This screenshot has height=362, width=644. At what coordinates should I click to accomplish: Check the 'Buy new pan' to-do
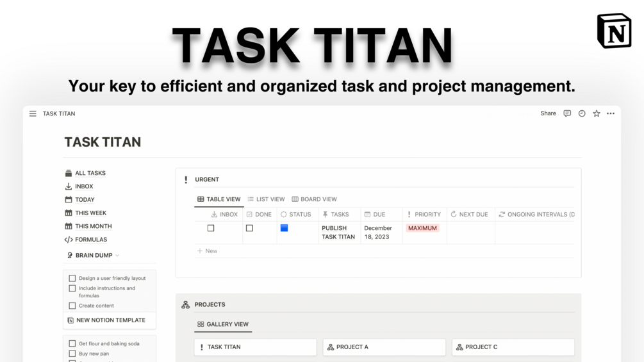point(72,354)
